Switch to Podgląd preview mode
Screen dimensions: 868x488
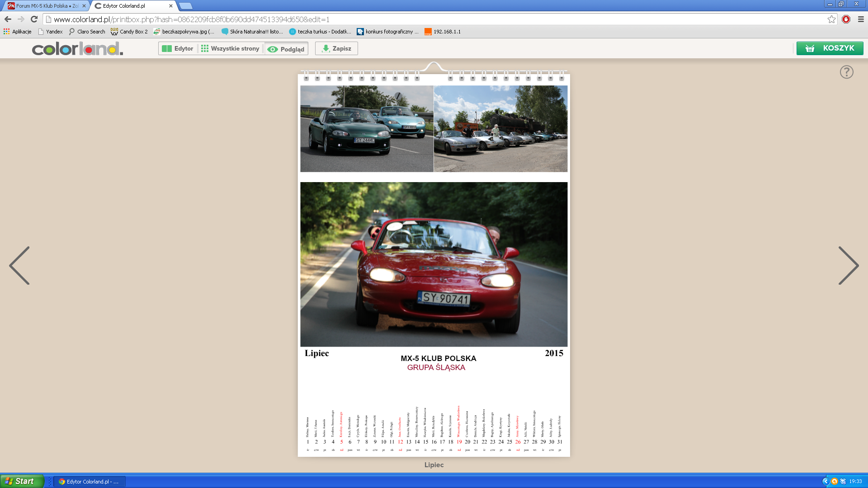pyautogui.click(x=286, y=49)
